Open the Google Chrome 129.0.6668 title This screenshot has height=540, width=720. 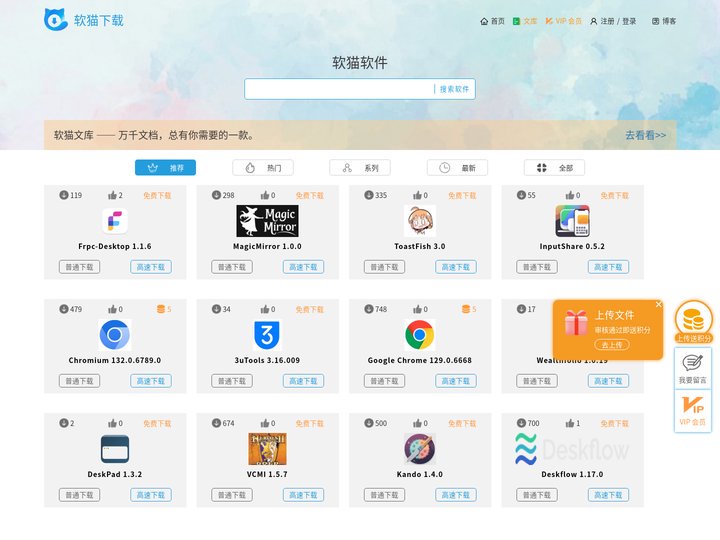(420, 360)
